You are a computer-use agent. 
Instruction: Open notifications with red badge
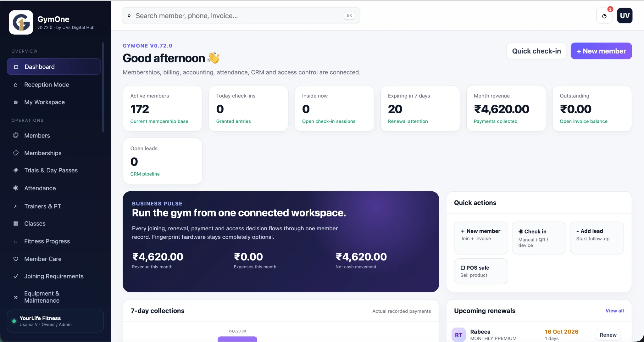point(604,16)
